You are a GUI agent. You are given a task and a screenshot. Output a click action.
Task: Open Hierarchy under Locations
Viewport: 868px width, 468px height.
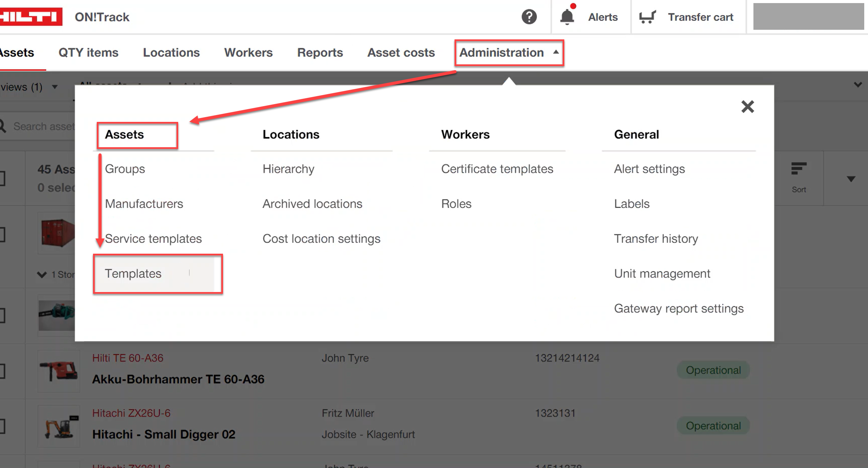[288, 169]
